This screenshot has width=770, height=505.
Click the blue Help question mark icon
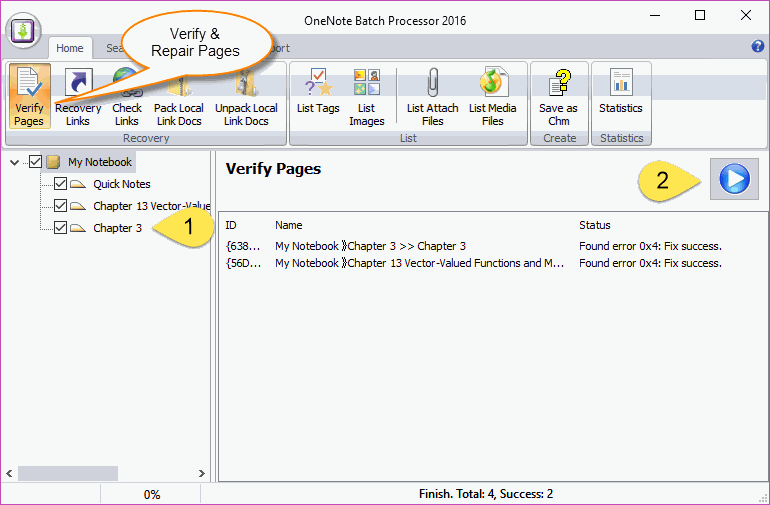pos(758,46)
